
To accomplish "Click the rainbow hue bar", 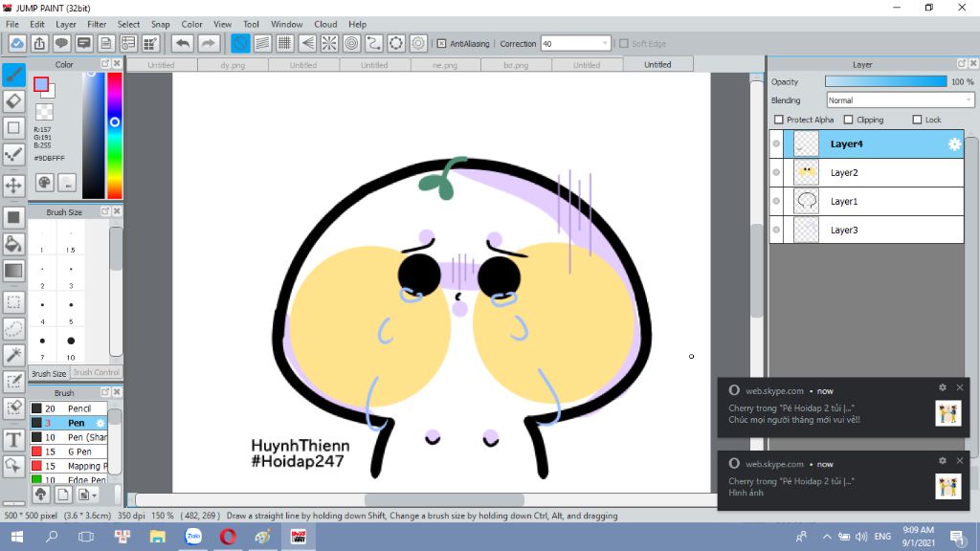I will coord(115,135).
